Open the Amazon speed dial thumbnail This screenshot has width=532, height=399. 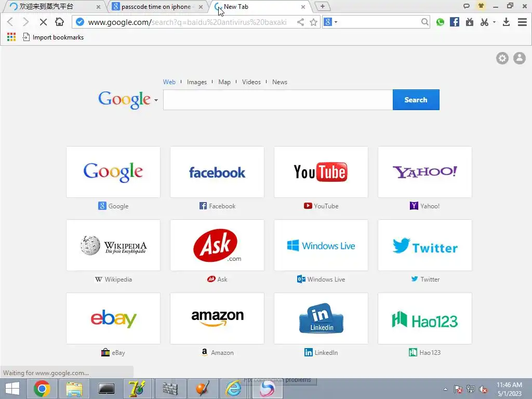[x=217, y=318]
